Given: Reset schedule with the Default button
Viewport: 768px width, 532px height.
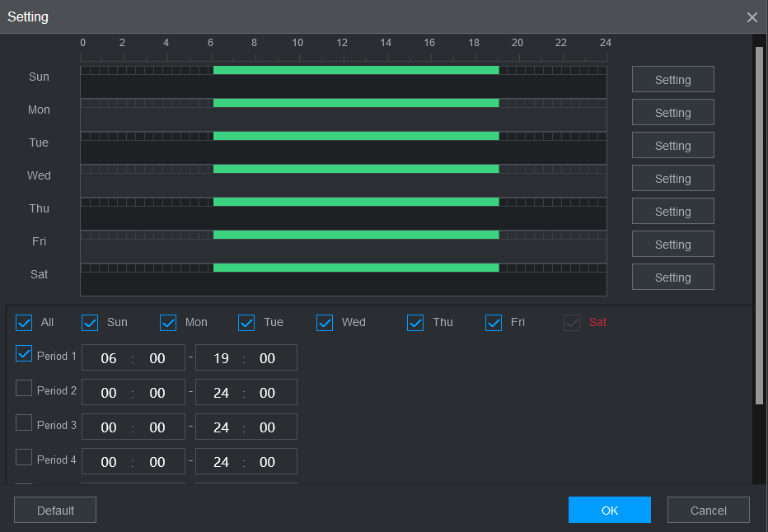Looking at the screenshot, I should (55, 511).
